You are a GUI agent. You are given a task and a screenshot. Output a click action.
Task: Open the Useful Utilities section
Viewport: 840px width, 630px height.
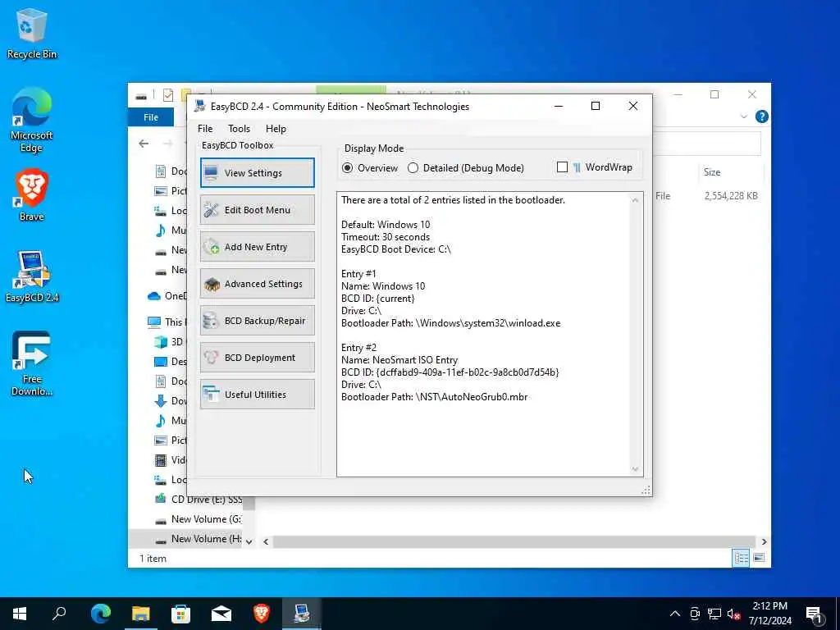tap(257, 395)
